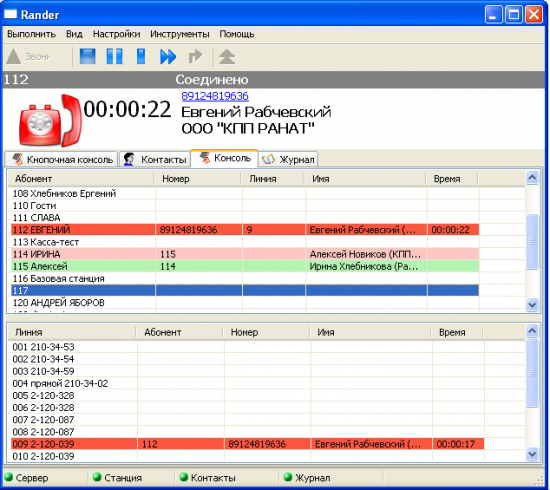
Task: Click the green Сервер status indicator
Action: pyautogui.click(x=9, y=477)
